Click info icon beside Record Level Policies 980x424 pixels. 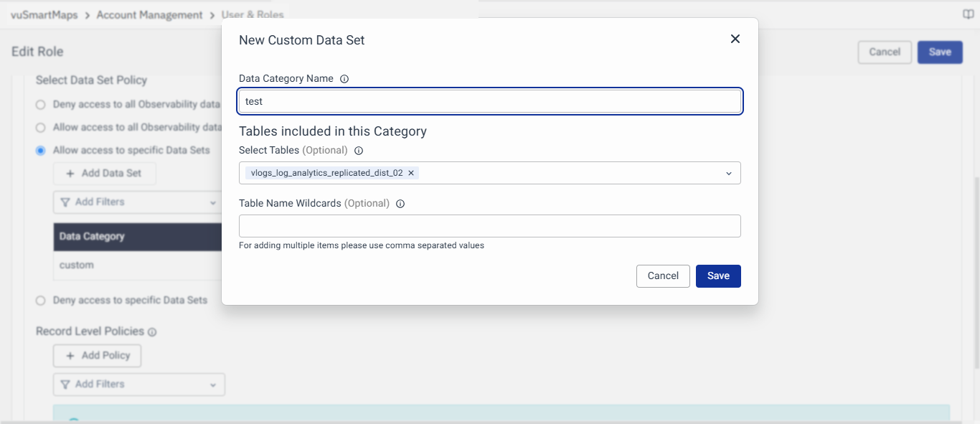click(x=152, y=332)
